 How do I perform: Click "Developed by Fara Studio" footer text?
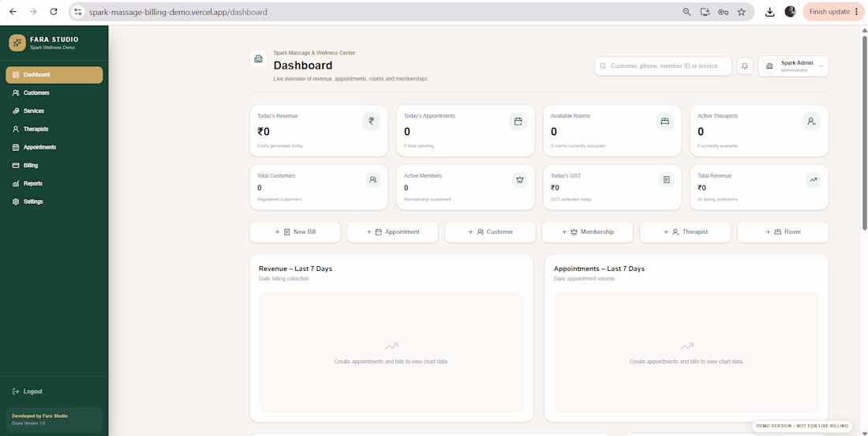40,415
